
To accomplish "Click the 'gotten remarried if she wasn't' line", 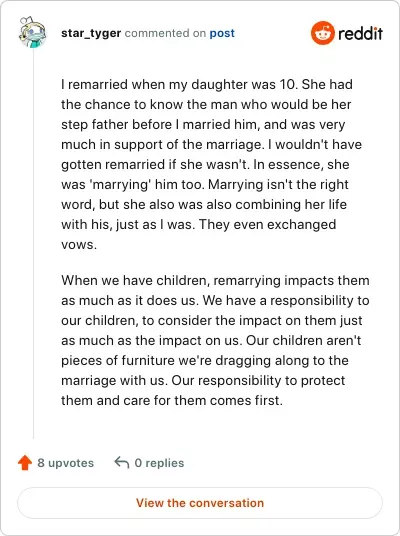I will (x=205, y=164).
